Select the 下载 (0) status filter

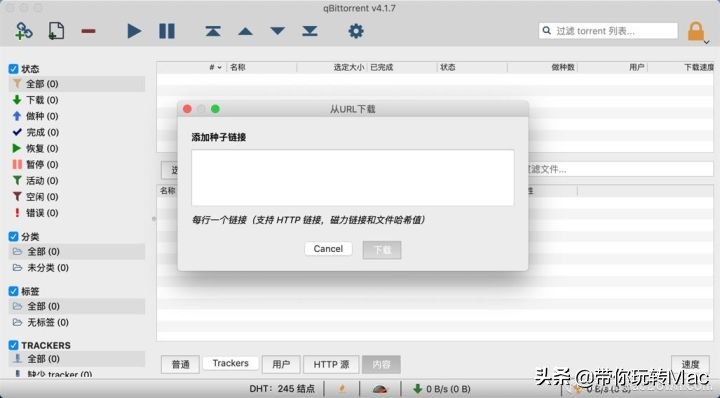[x=77, y=100]
